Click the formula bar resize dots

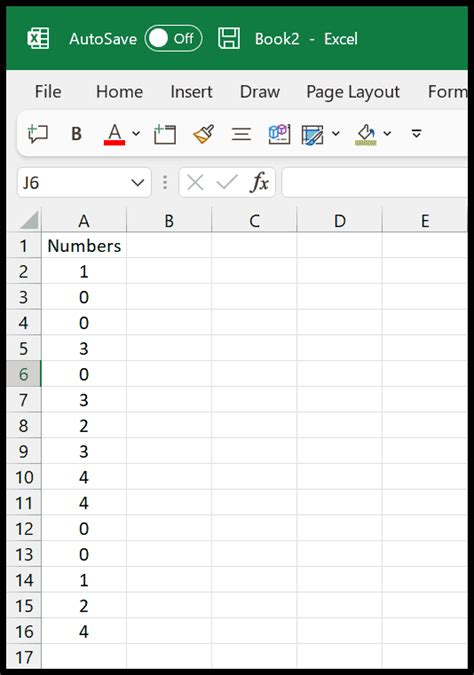[165, 183]
